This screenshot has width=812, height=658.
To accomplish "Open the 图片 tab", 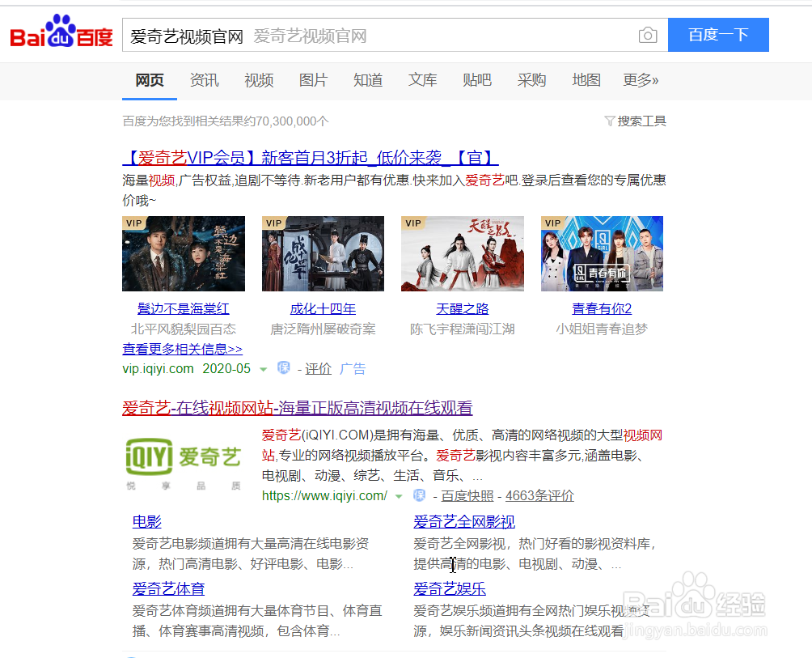I will click(313, 80).
